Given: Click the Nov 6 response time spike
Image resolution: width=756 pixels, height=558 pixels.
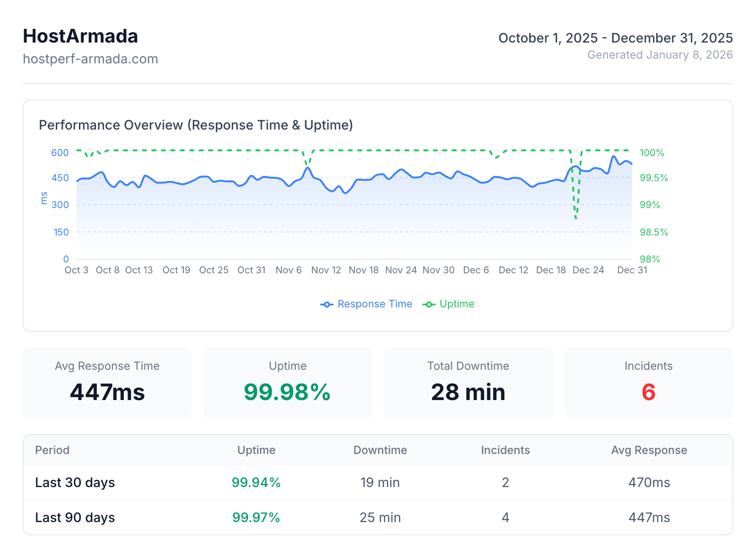Looking at the screenshot, I should 308,167.
